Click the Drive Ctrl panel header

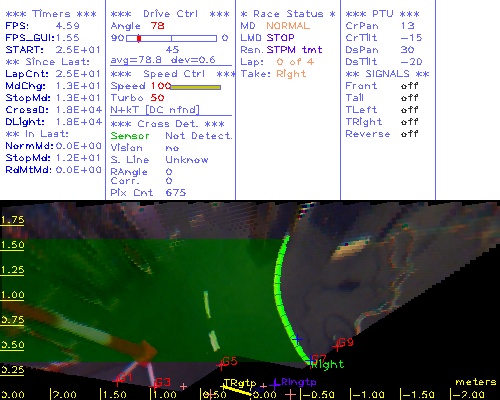170,14
